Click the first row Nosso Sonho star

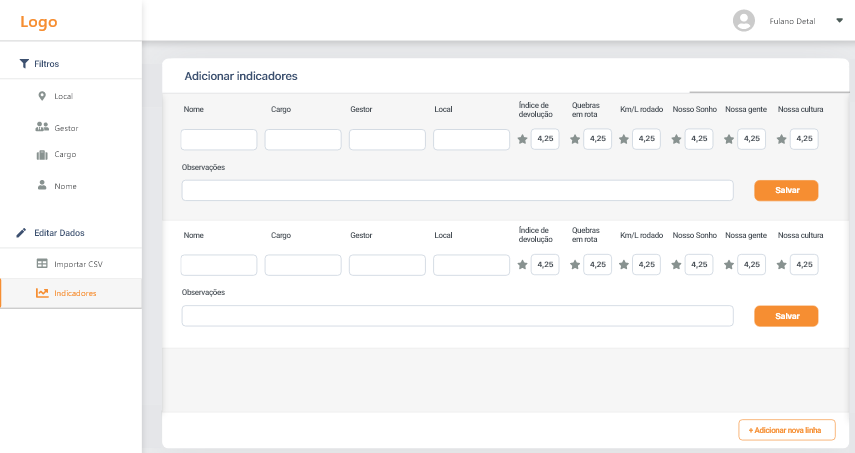(x=676, y=139)
